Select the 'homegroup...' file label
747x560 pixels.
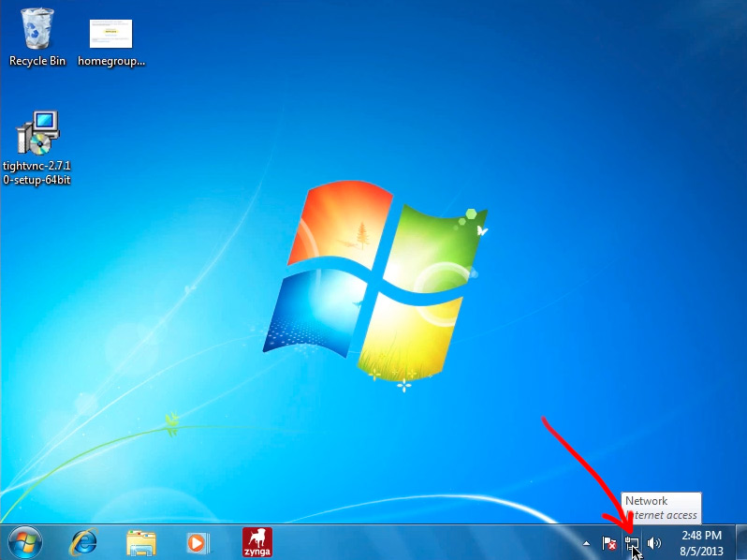(111, 61)
